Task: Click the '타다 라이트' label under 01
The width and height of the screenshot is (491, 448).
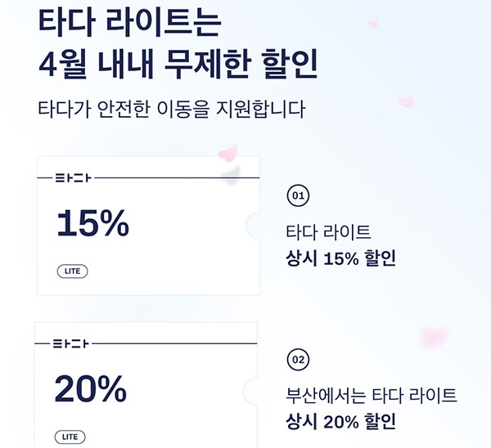Action: point(329,232)
